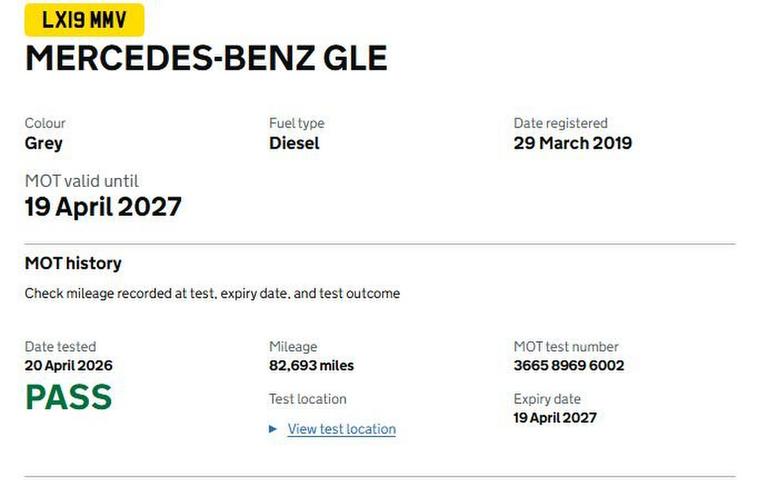Click the date under Expiry date
Viewport: 758px width, 486px height.
(555, 417)
